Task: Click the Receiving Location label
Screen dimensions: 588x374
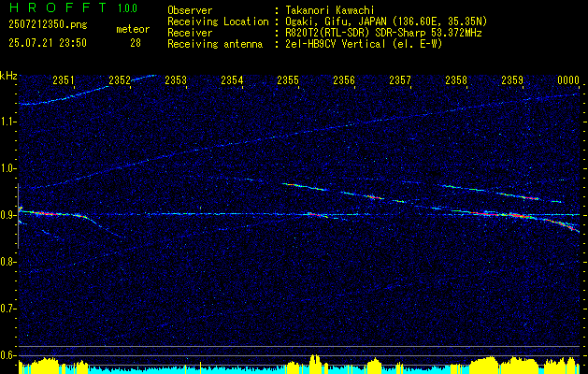Action: point(218,22)
